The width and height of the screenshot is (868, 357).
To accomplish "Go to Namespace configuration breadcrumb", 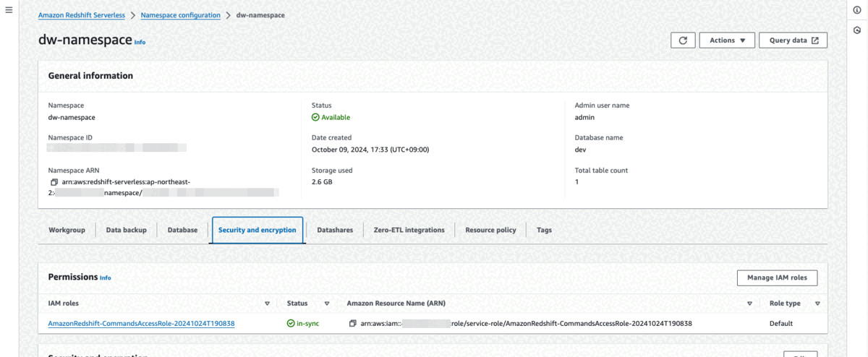I will [x=181, y=15].
